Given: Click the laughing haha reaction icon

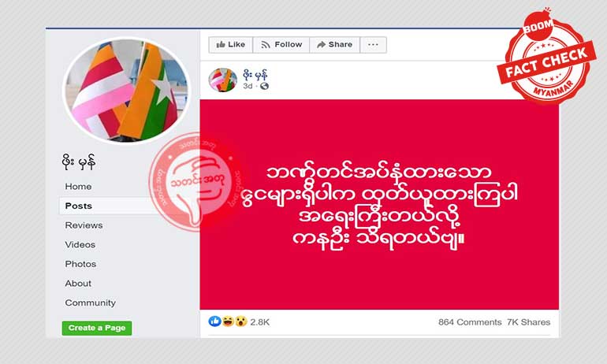Looking at the screenshot, I should pos(228,321).
